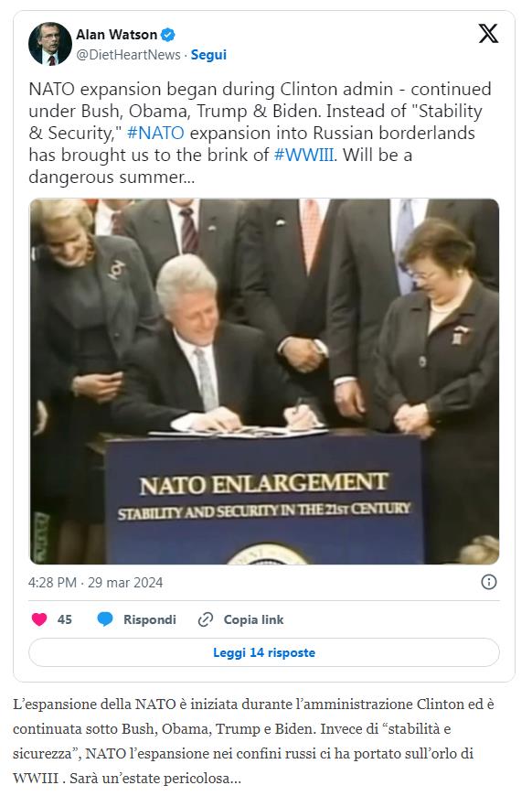532x796 pixels.
Task: Open the @DietHeartNews handle
Action: 128,55
